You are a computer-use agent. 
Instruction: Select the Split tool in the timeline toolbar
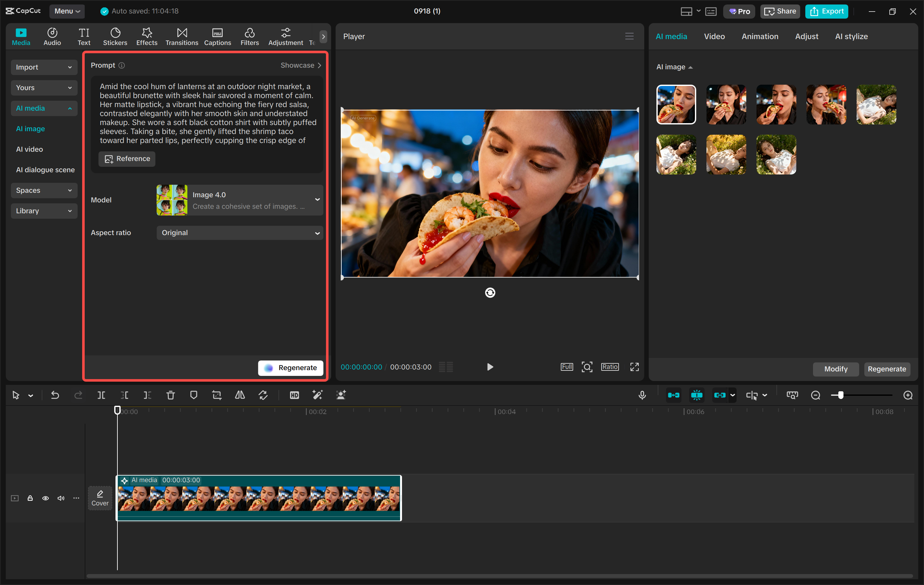pyautogui.click(x=101, y=395)
